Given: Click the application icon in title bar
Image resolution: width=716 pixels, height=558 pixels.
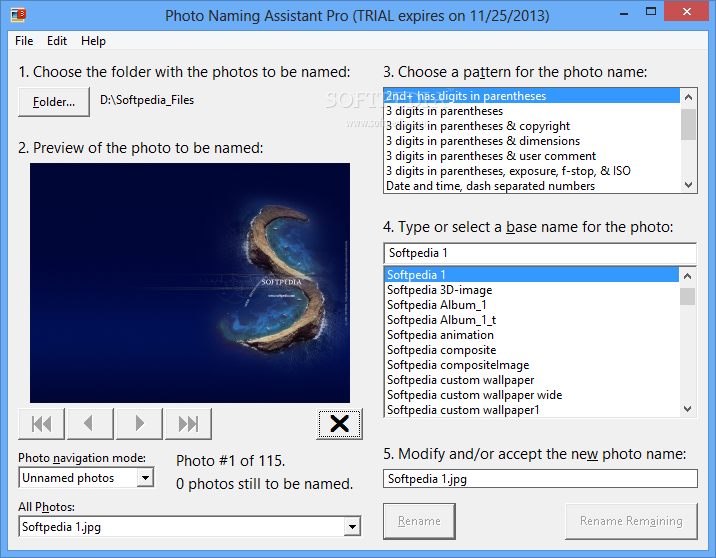Looking at the screenshot, I should tap(17, 15).
